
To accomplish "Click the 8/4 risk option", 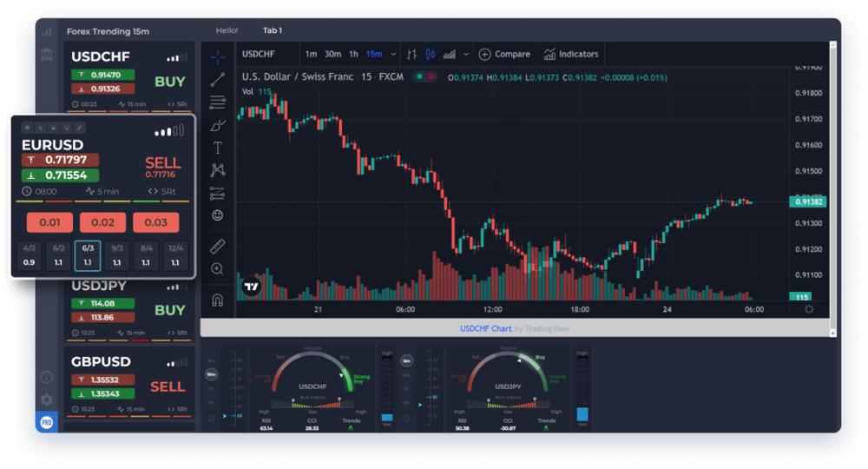I will coord(146,255).
